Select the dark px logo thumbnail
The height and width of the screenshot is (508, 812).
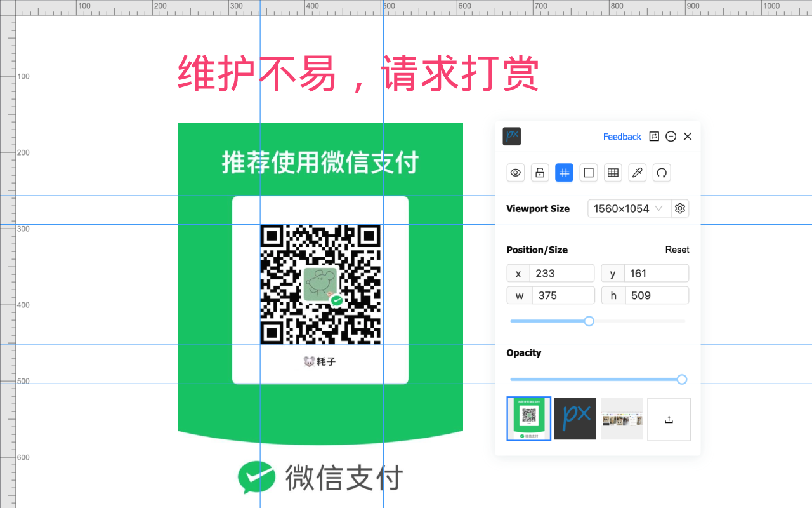575,419
